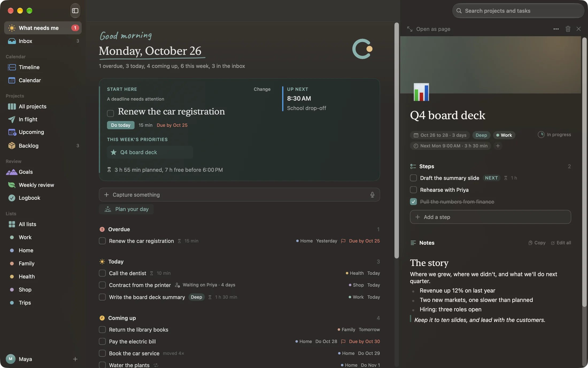This screenshot has width=588, height=368.
Task: Tick Draft the summary slide step
Action: (413, 178)
